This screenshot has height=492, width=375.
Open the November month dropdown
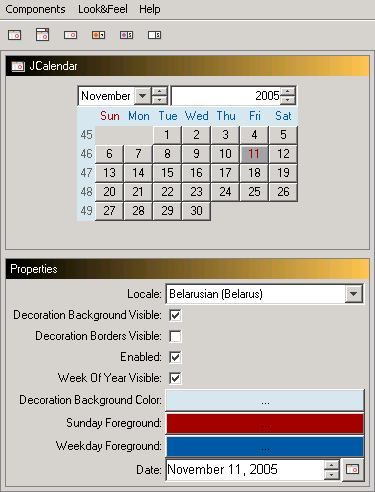(143, 96)
